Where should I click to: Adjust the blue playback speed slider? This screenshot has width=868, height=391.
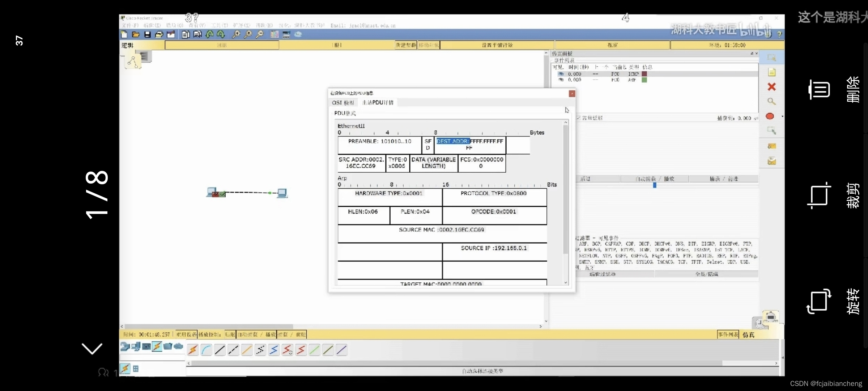point(655,185)
